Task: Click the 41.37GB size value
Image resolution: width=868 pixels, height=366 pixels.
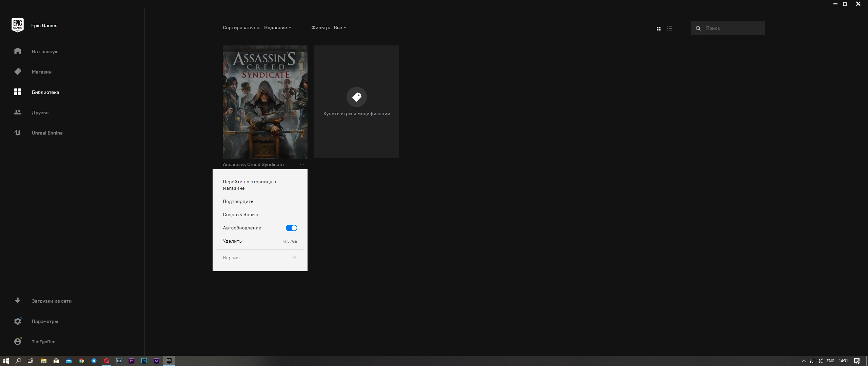Action: click(290, 241)
